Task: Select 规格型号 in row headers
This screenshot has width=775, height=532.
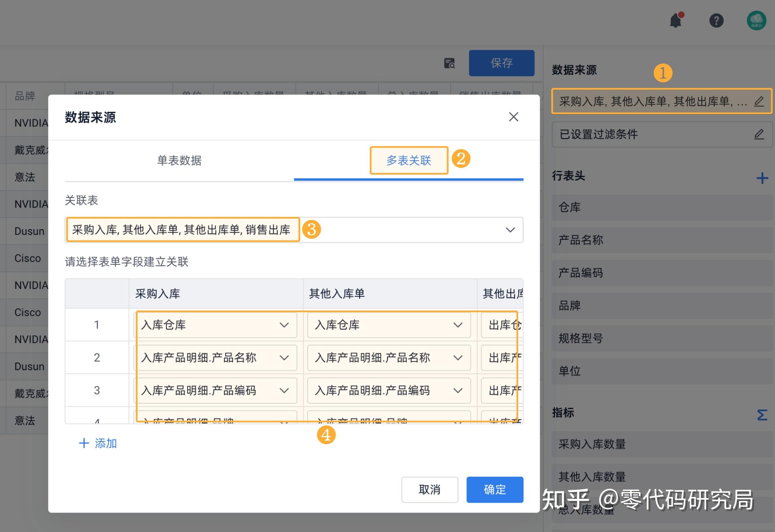Action: [663, 338]
